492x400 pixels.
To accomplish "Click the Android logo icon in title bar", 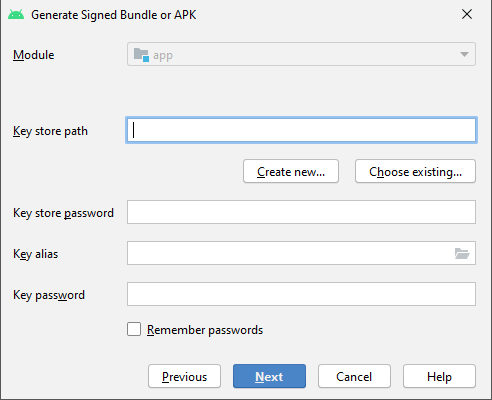I will [x=16, y=15].
